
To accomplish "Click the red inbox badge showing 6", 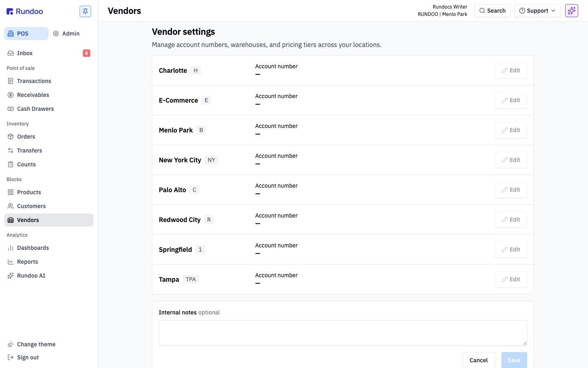I will coord(87,53).
